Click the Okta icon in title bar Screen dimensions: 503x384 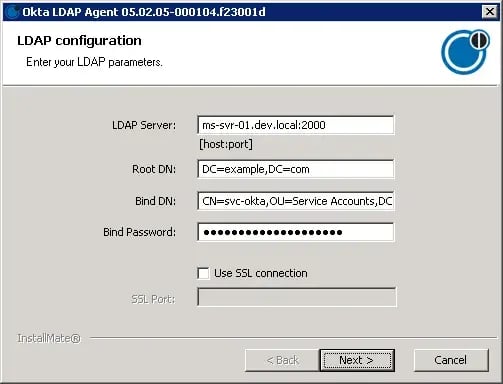pos(13,12)
